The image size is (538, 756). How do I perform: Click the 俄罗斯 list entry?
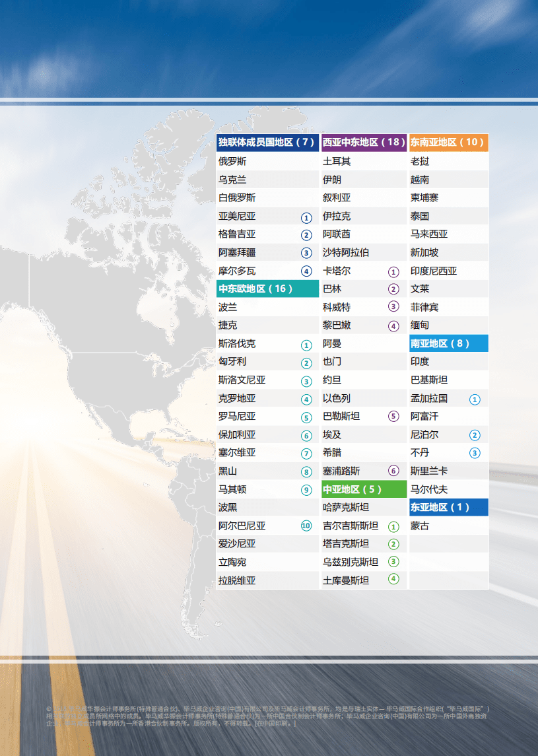click(x=267, y=161)
